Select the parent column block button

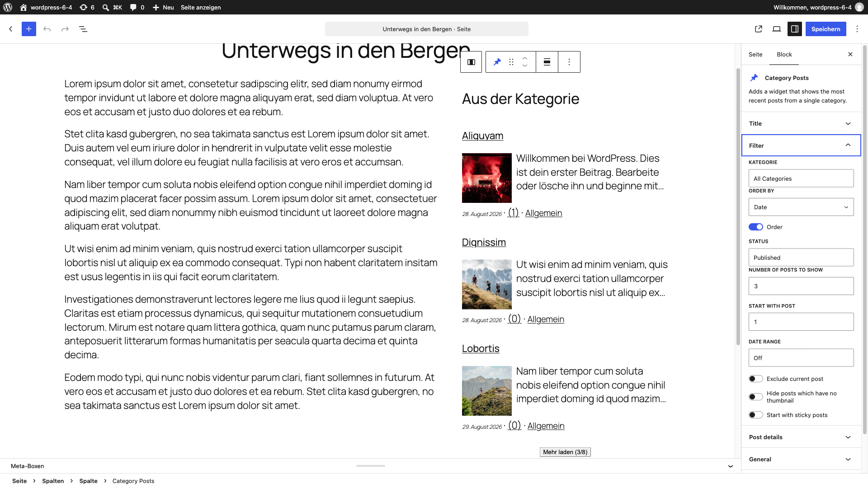point(471,62)
